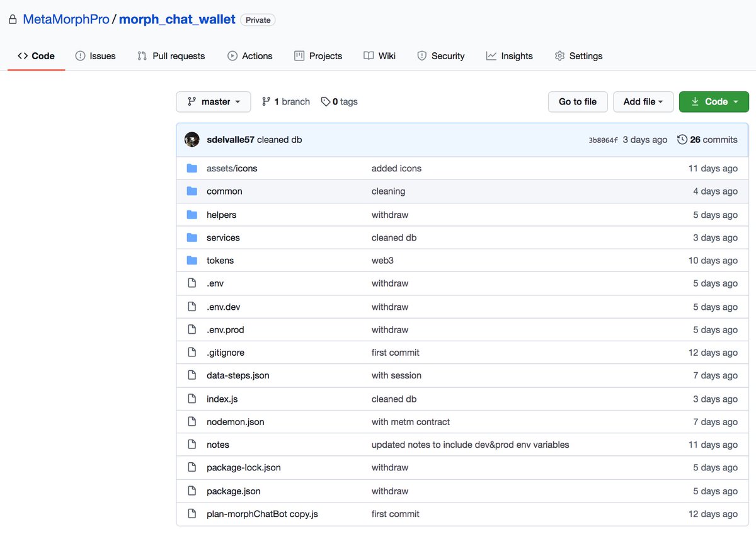The image size is (756, 534).
Task: Click the file icon next to notes
Action: [192, 445]
